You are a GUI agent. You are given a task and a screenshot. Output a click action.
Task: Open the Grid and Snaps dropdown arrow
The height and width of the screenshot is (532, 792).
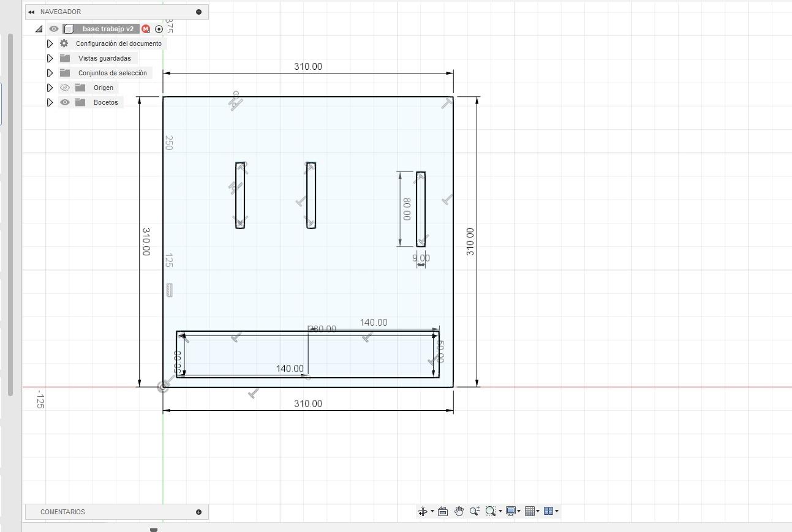click(538, 511)
